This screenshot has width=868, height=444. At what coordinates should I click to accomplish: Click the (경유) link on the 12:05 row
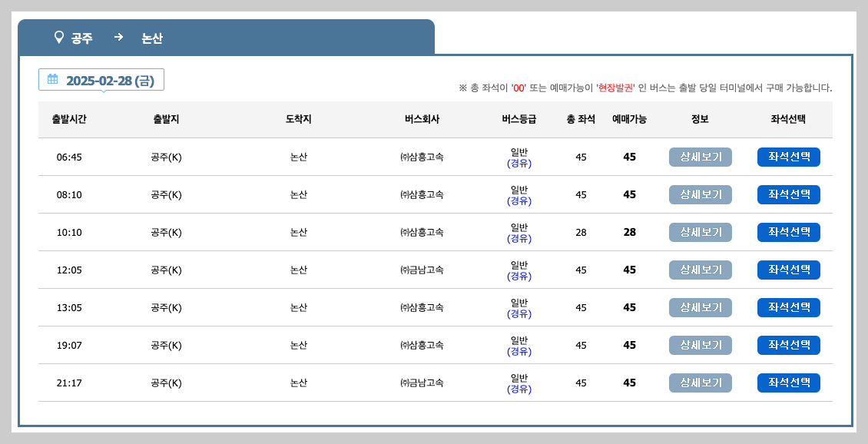[521, 276]
